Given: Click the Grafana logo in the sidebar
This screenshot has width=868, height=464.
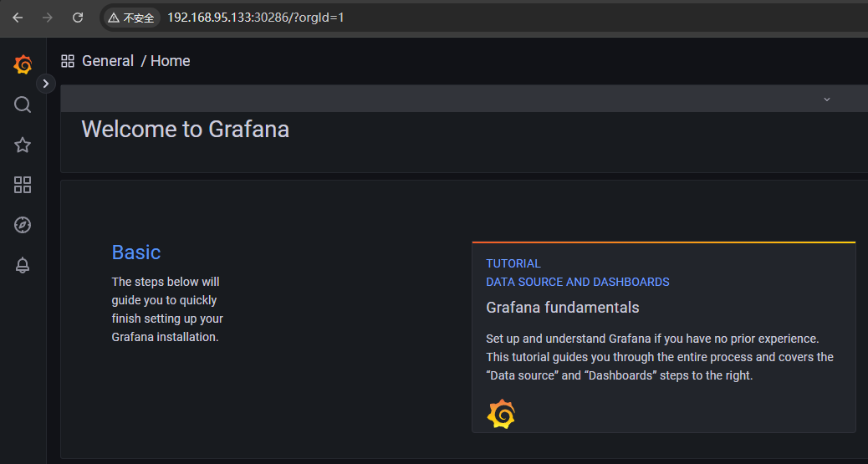Looking at the screenshot, I should [x=23, y=64].
